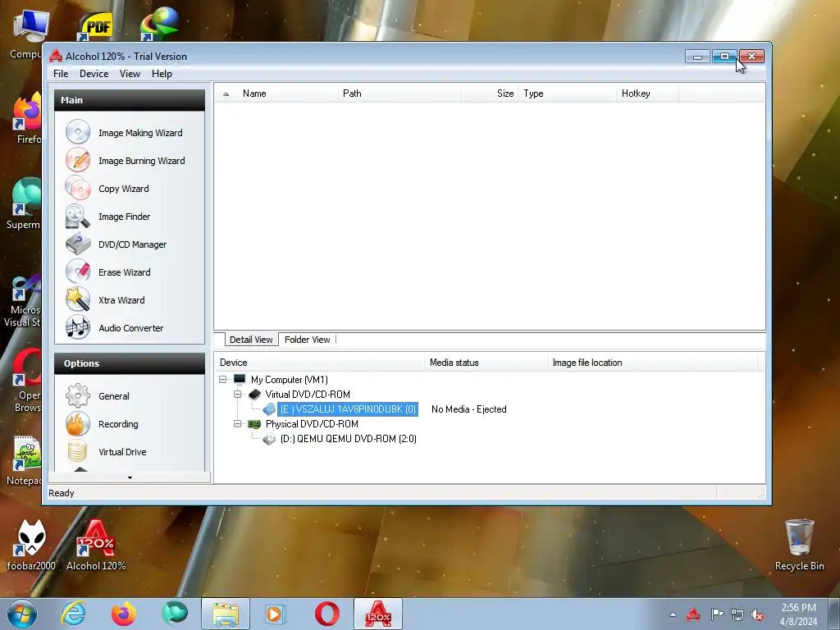This screenshot has width=840, height=630.
Task: Open the foobar2000 desktop shortcut
Action: tap(31, 545)
